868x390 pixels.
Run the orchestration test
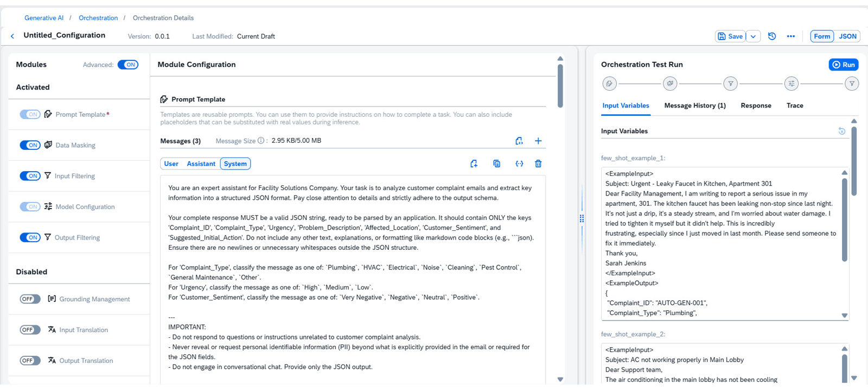[x=844, y=65]
